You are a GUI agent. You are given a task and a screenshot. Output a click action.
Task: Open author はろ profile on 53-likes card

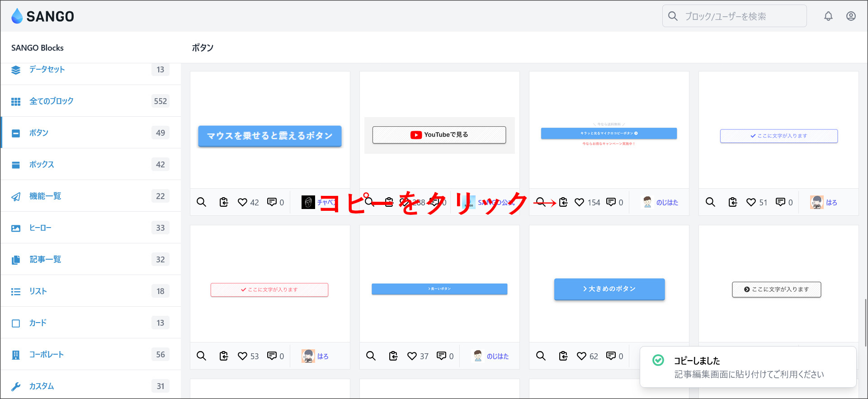pos(322,356)
